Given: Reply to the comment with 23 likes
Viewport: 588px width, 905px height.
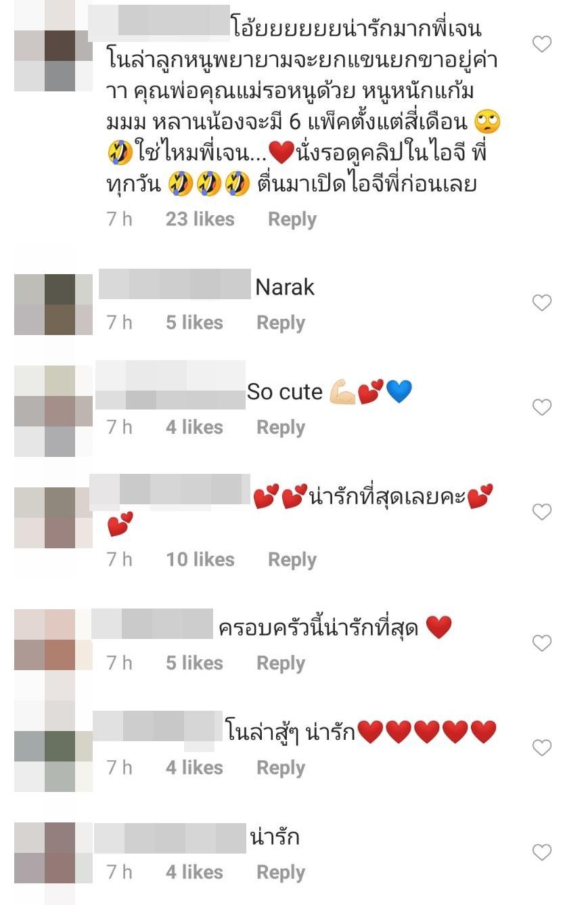Looking at the screenshot, I should (292, 219).
